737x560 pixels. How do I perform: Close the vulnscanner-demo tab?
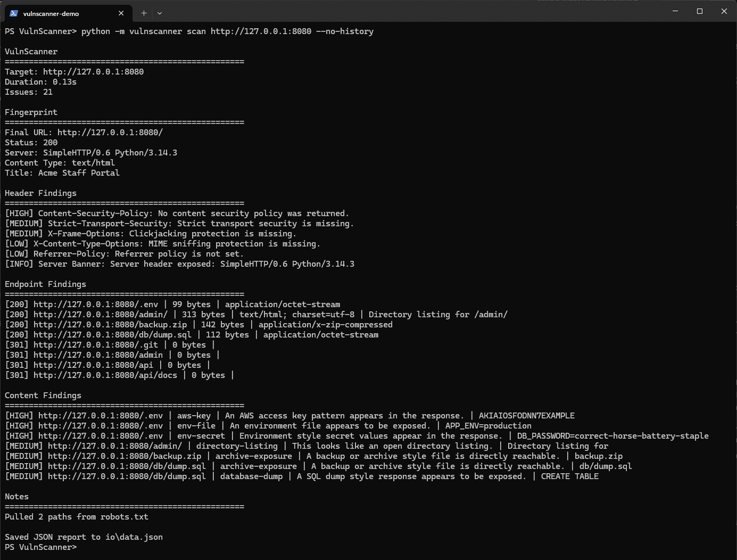pyautogui.click(x=121, y=13)
